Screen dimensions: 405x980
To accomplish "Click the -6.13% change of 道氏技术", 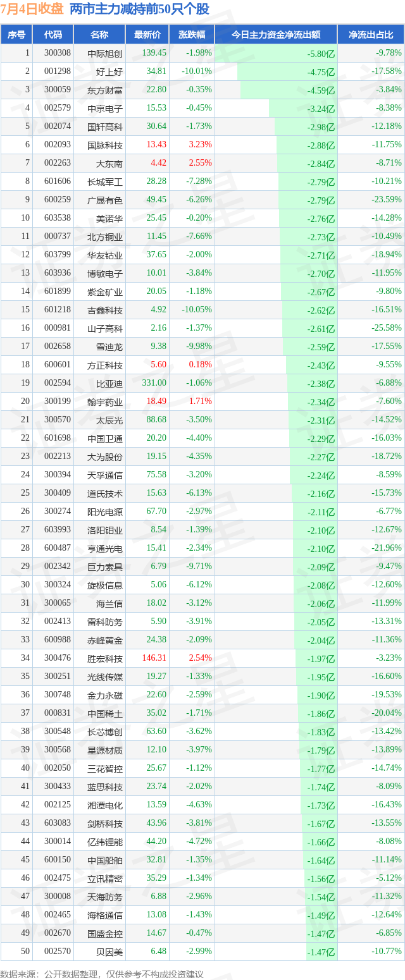I will pyautogui.click(x=199, y=493).
